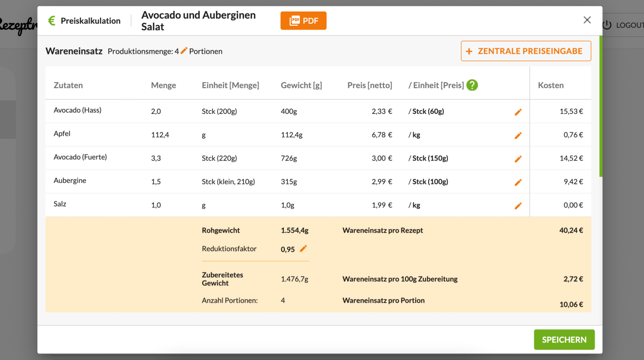This screenshot has width=644, height=360.
Task: Click the Zutaten column header
Action: click(x=68, y=86)
